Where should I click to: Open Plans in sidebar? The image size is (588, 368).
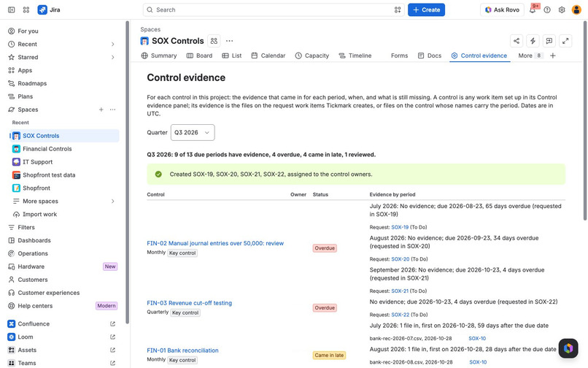pos(63,96)
